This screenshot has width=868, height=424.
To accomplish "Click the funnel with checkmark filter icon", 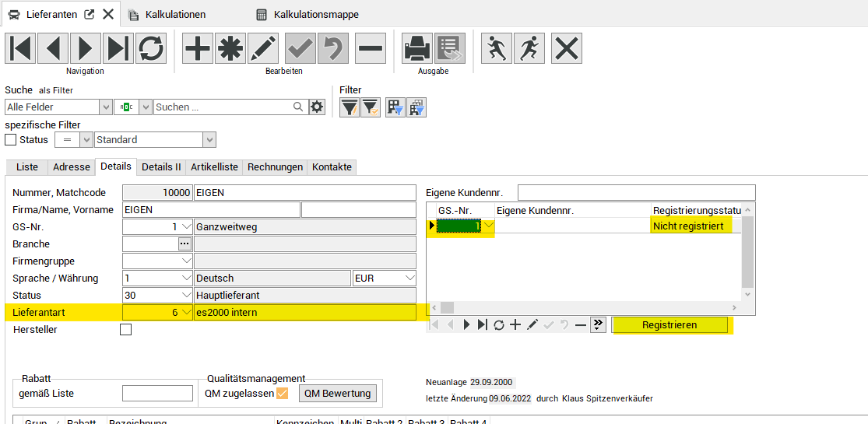I will click(x=370, y=107).
